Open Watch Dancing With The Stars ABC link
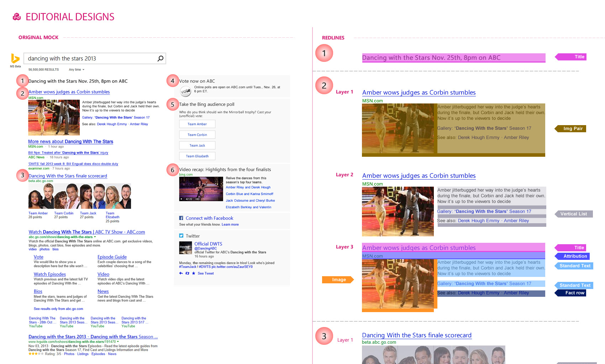This screenshot has width=605, height=364. pos(87,232)
